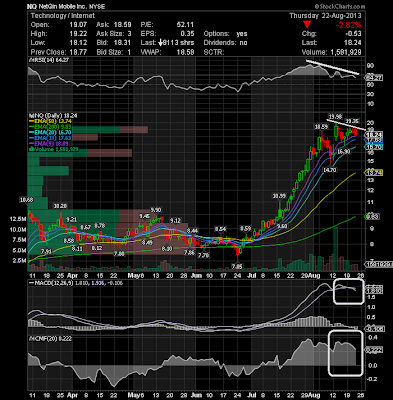Click the Technology / Internet sector label
393x400 pixels.
coord(63,16)
